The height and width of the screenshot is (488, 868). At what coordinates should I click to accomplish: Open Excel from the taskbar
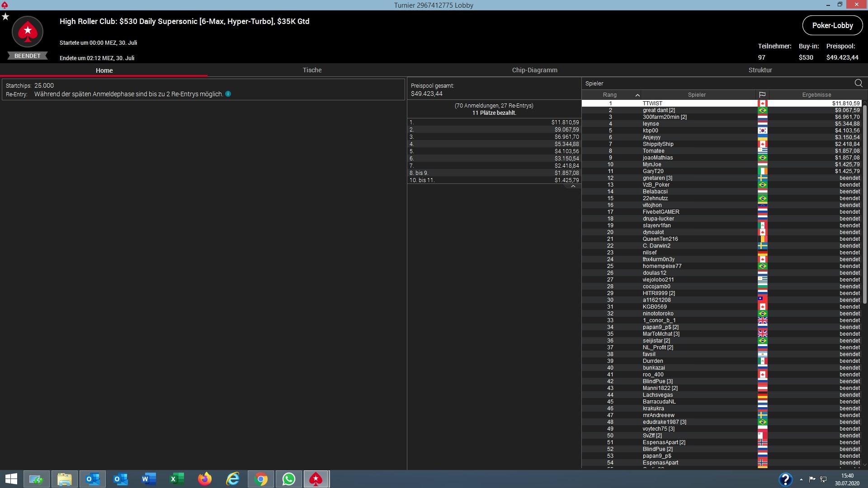pos(177,479)
